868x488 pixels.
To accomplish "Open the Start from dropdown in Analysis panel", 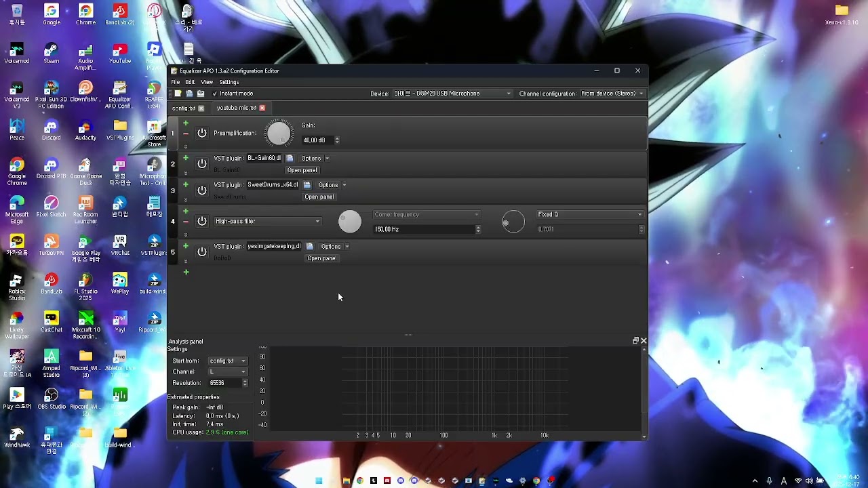I will tap(228, 361).
